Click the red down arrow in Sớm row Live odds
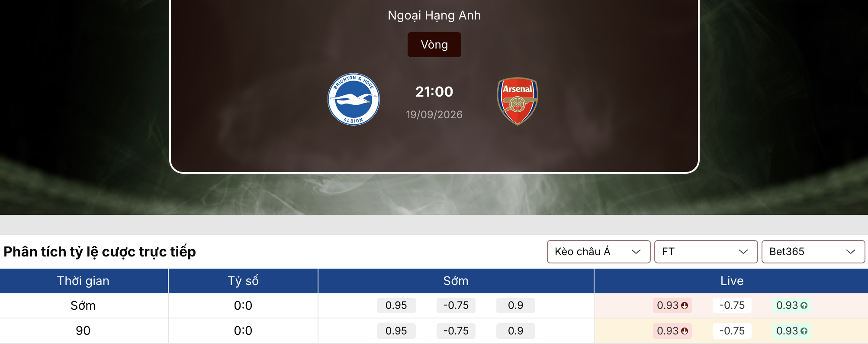 [685, 305]
